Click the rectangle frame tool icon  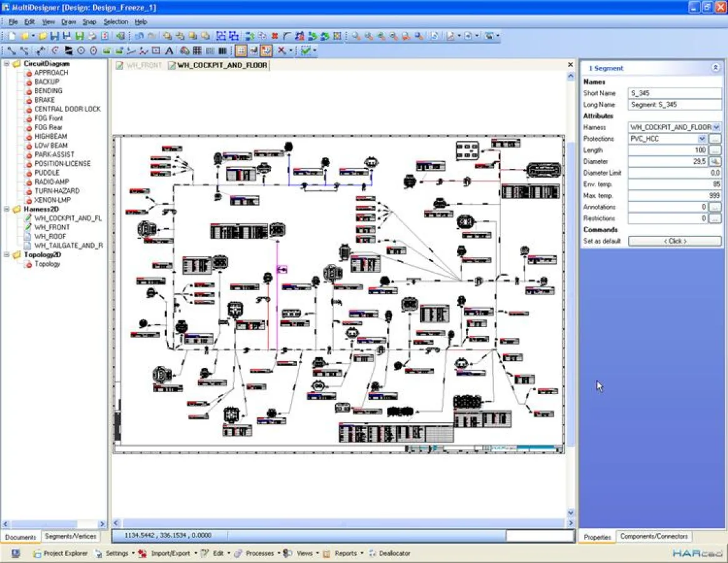coord(156,51)
